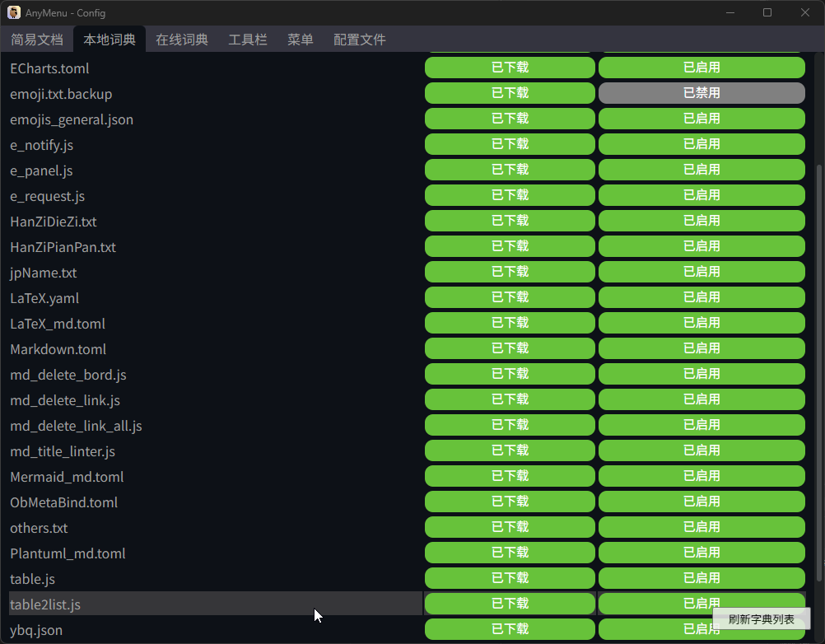Viewport: 825px width, 644px height.
Task: Select the HanZiPianPan.txt file name
Action: click(x=63, y=247)
